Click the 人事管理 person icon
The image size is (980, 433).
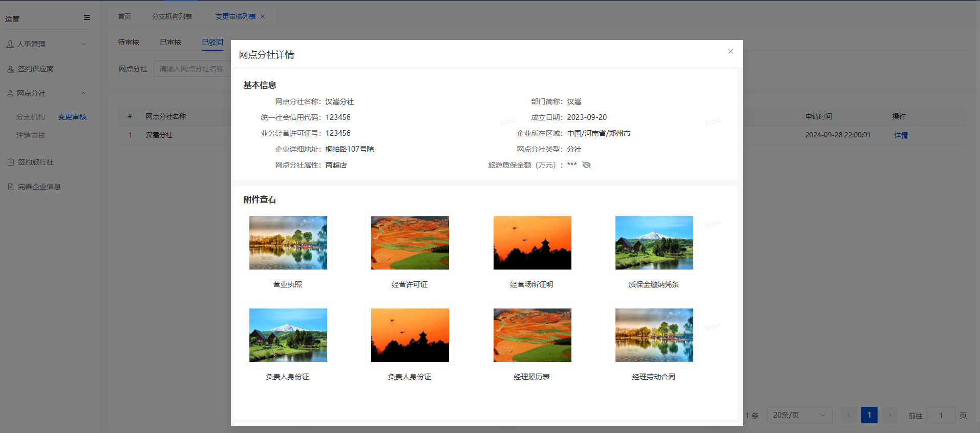click(10, 44)
